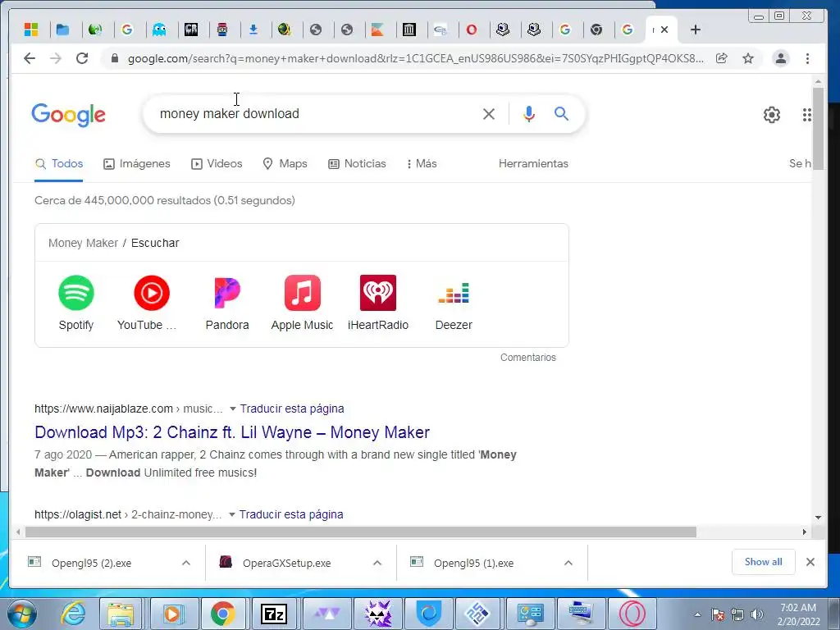This screenshot has width=840, height=630.
Task: Open 'Download Mp3: 2 Chainz' result
Action: pos(232,432)
